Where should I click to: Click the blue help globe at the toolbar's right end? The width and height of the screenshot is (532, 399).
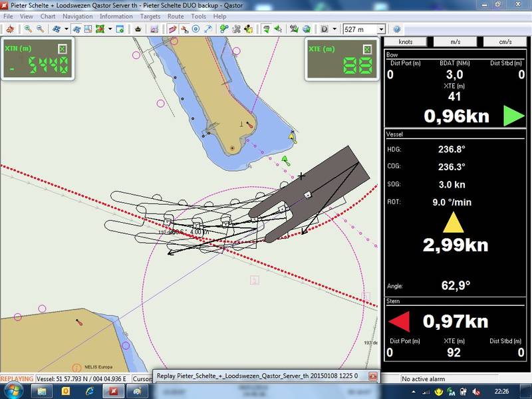396,29
